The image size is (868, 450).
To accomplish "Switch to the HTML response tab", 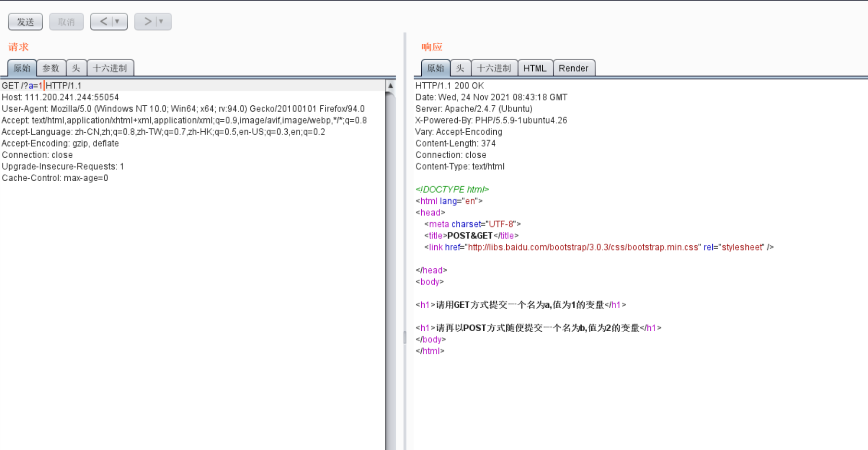I will [x=535, y=68].
